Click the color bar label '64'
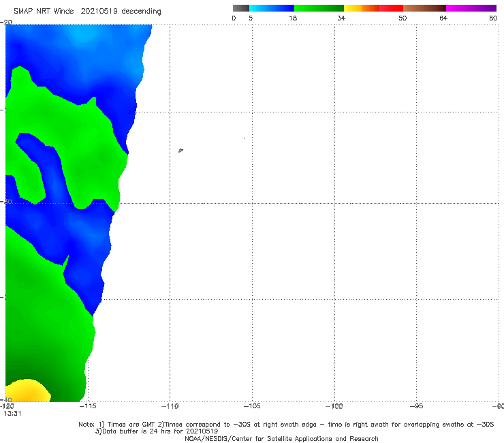Image resolution: width=504 pixels, height=443 pixels. (443, 18)
